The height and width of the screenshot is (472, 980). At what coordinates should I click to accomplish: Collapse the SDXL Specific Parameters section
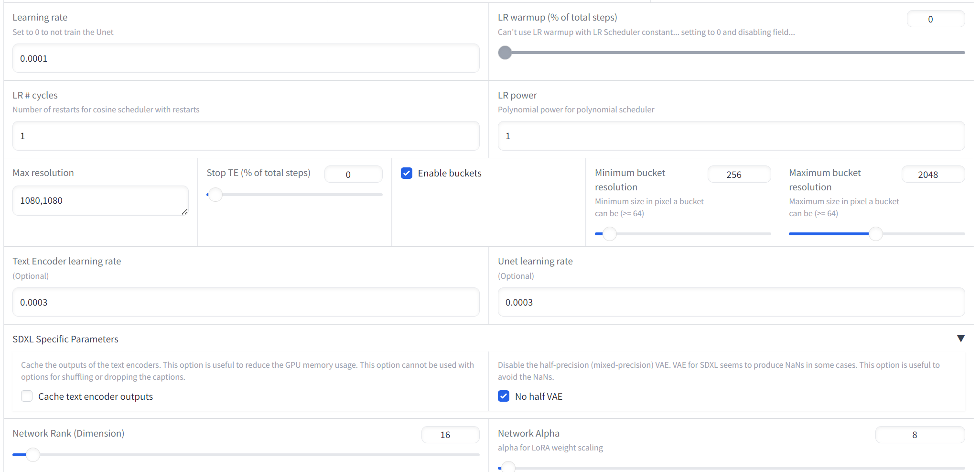960,339
